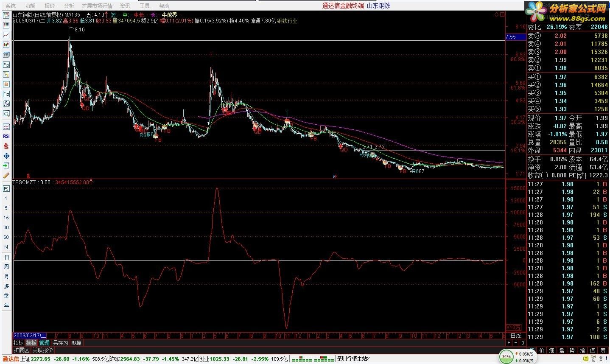Select the 日 daily period

click(6, 257)
